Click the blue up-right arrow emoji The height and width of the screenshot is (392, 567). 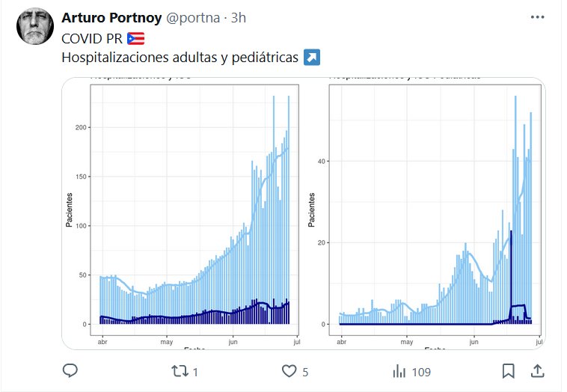coord(312,58)
